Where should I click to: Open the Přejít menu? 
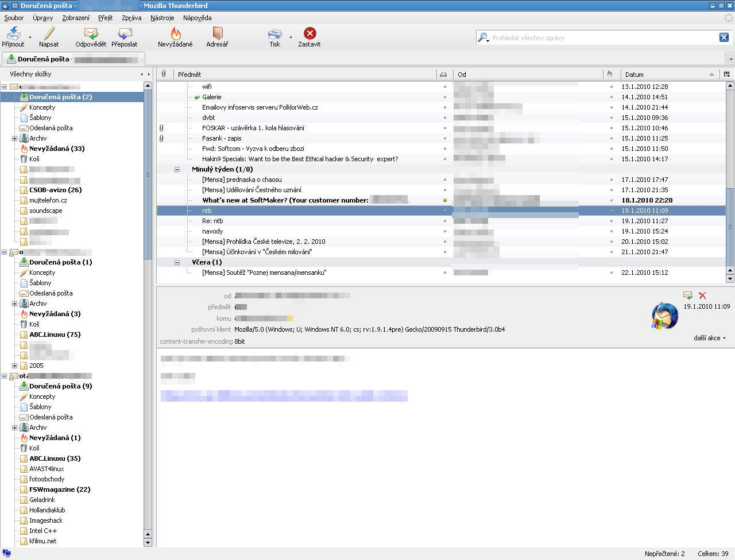(x=106, y=18)
